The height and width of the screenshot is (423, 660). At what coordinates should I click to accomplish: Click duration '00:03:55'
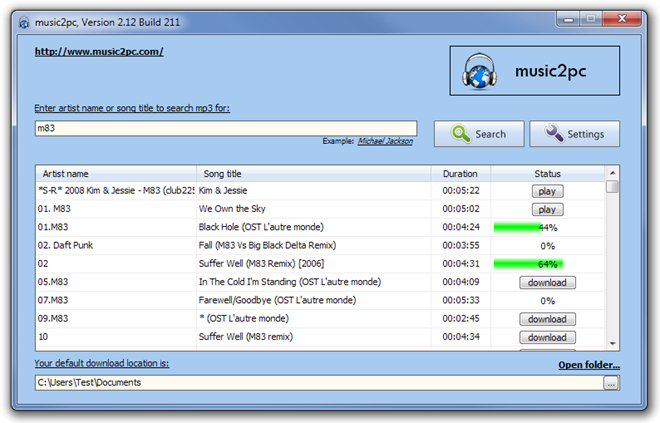(461, 245)
